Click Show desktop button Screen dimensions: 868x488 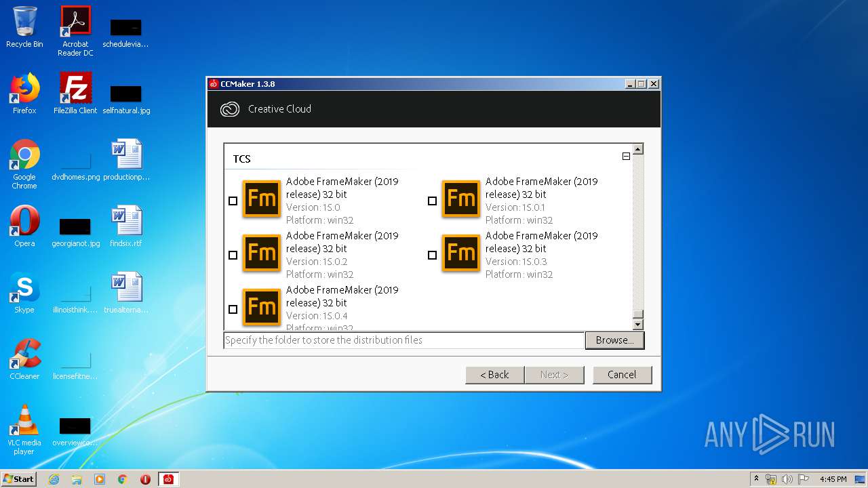(861, 479)
